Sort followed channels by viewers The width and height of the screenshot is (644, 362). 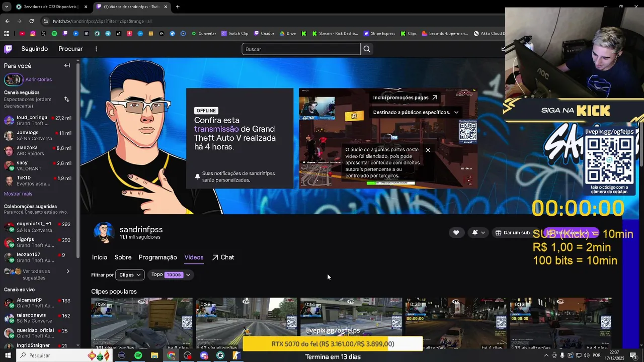click(x=66, y=99)
